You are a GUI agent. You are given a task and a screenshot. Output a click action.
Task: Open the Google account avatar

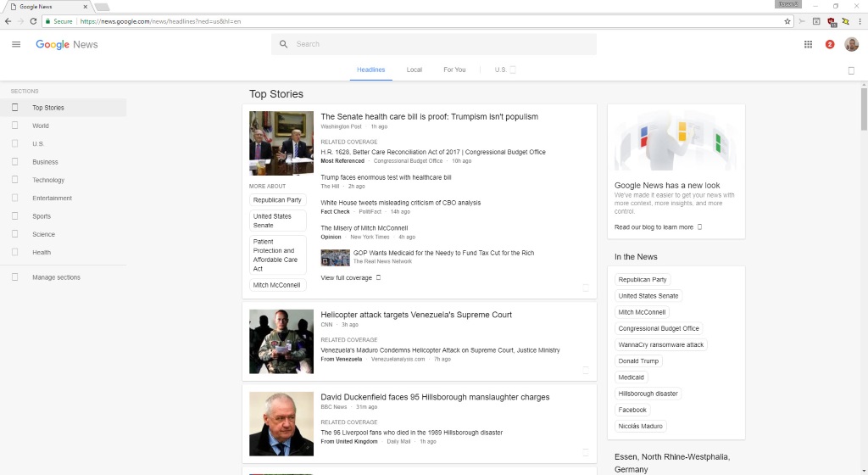[851, 44]
